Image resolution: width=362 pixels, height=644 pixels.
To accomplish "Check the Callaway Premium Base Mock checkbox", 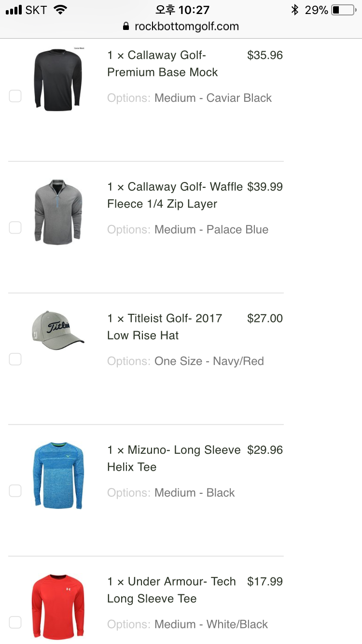I will pyautogui.click(x=15, y=96).
